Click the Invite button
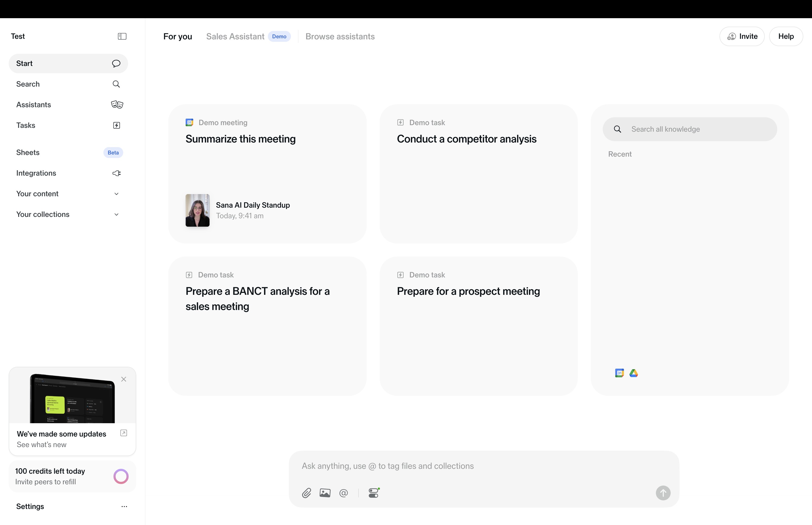This screenshot has height=525, width=812. click(x=742, y=36)
